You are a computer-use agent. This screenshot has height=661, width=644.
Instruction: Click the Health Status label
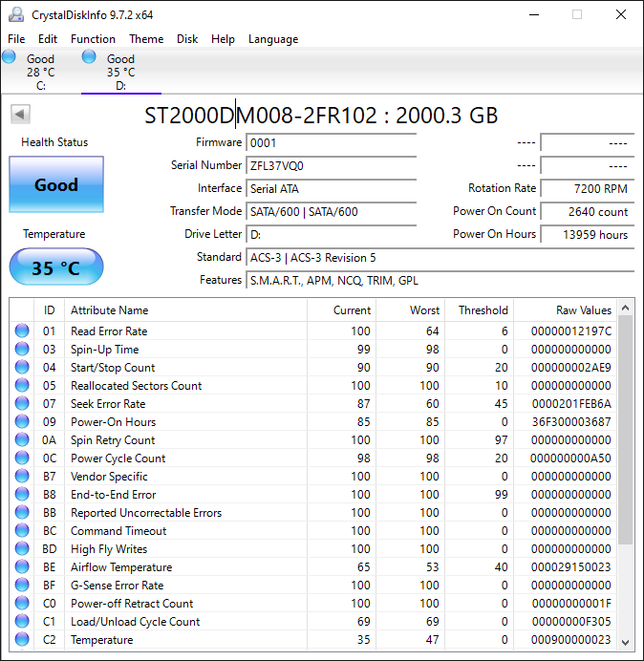54,142
